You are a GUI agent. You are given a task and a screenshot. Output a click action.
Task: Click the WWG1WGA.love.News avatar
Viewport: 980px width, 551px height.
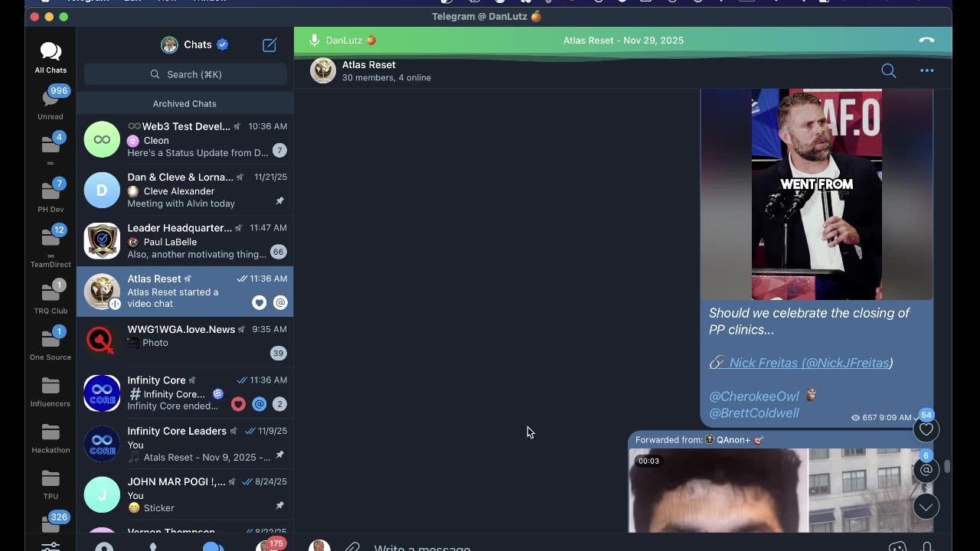point(102,342)
